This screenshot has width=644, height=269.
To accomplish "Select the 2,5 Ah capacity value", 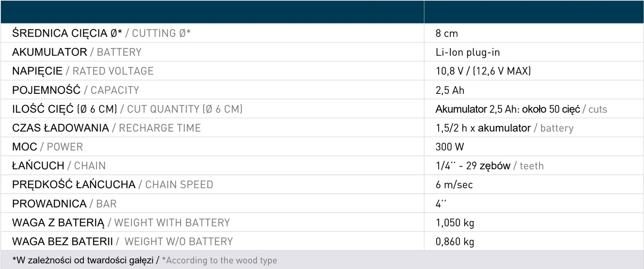I will [450, 91].
